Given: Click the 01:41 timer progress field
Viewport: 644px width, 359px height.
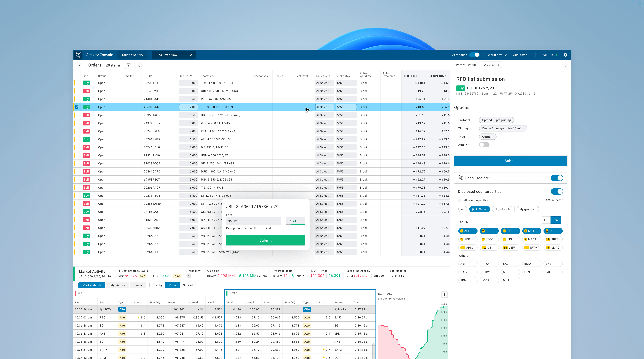Looking at the screenshot, I should [x=296, y=221].
